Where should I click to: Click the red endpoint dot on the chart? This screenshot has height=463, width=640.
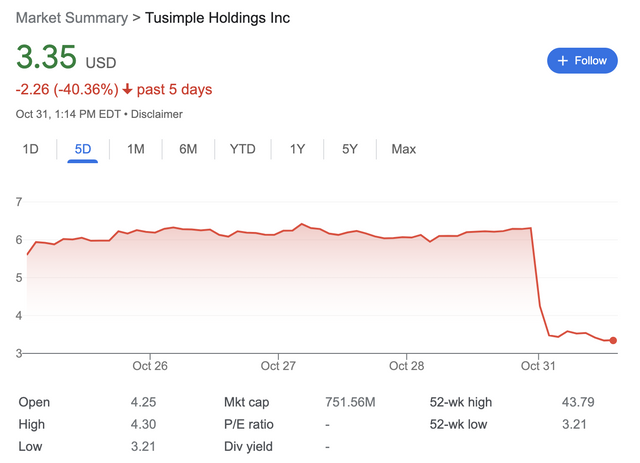[x=613, y=341]
